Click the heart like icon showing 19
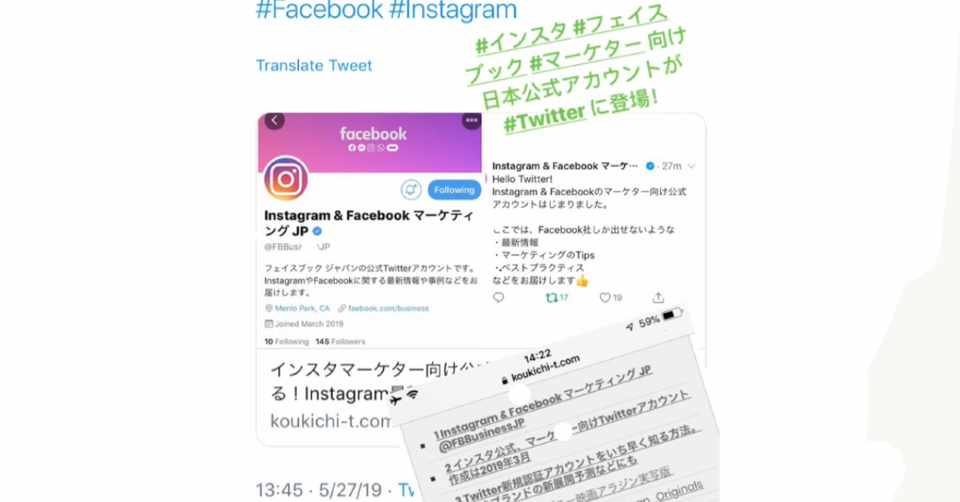Viewport: 960px width, 502px height. [610, 298]
